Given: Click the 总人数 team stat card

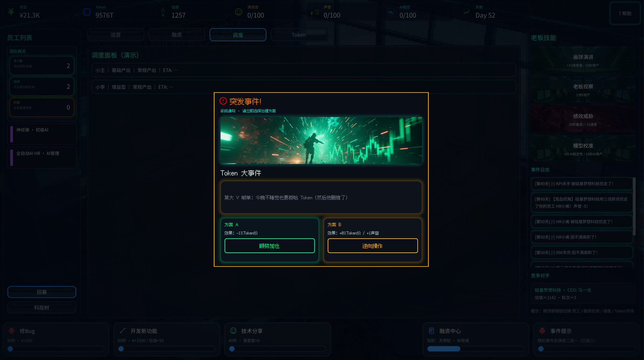Looking at the screenshot, I should click(42, 66).
